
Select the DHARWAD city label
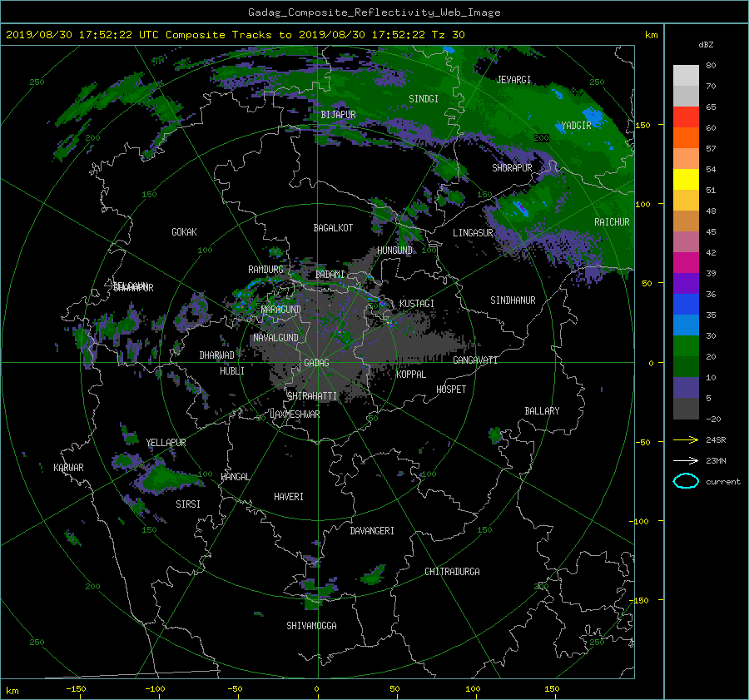pos(216,355)
